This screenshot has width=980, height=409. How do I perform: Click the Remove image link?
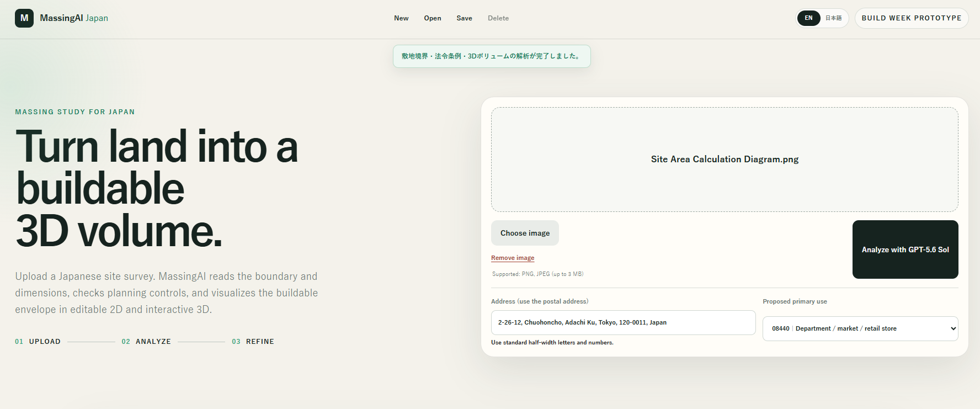coord(513,258)
